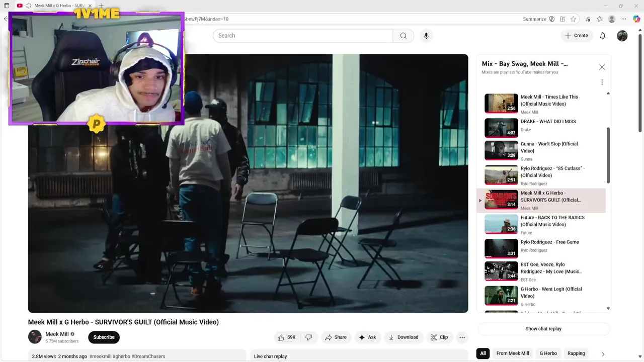Open Copilot in the Edge toolbar
This screenshot has height=362, width=644.
pos(636,19)
